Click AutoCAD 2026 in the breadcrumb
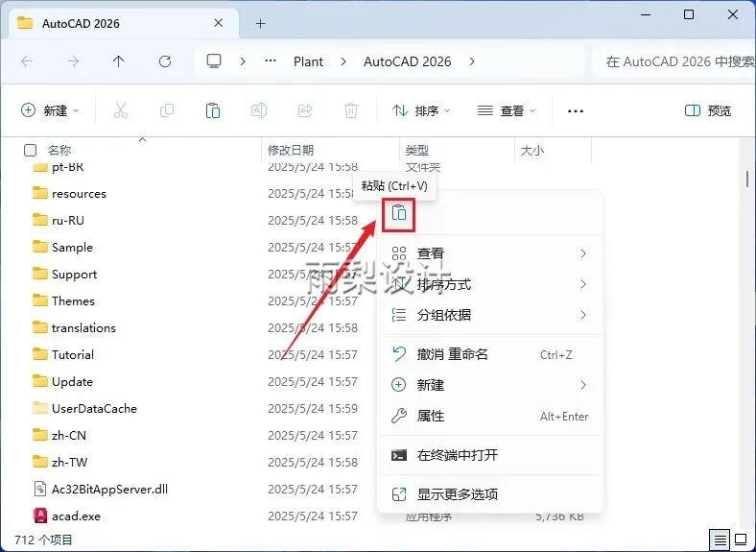Image resolution: width=756 pixels, height=552 pixels. click(x=408, y=61)
